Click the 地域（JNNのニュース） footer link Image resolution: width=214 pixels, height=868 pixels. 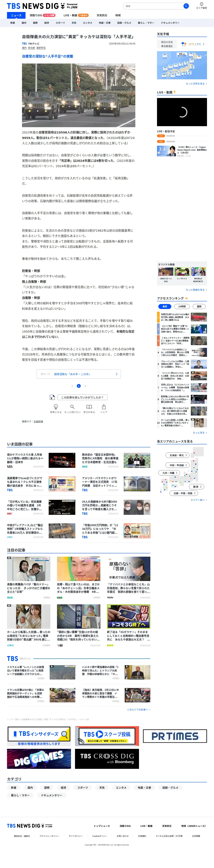tap(193, 826)
